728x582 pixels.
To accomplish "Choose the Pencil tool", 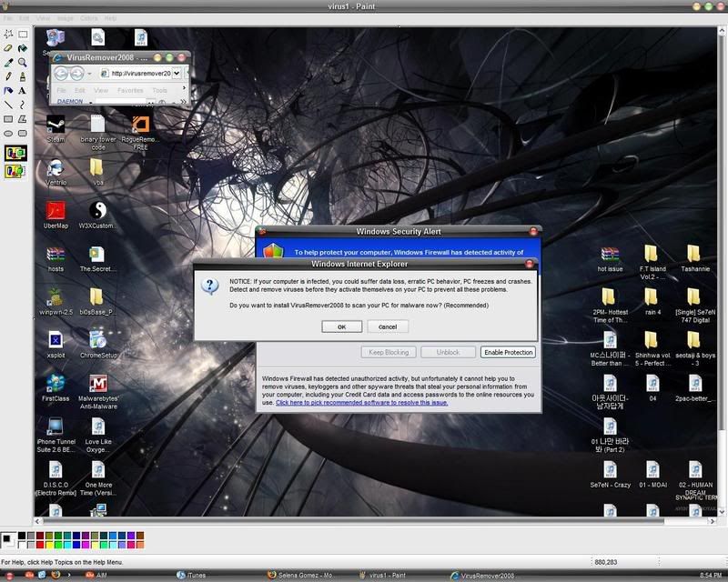I will pyautogui.click(x=8, y=76).
